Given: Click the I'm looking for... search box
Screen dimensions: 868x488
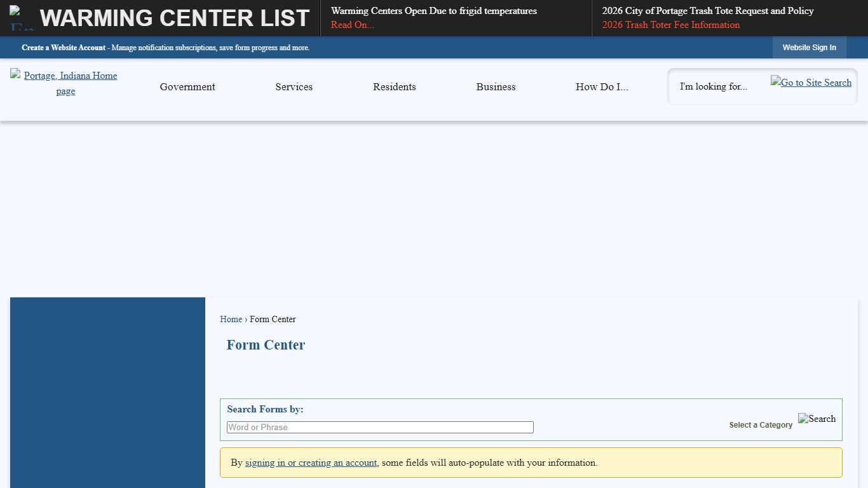Looking at the screenshot, I should pos(714,86).
